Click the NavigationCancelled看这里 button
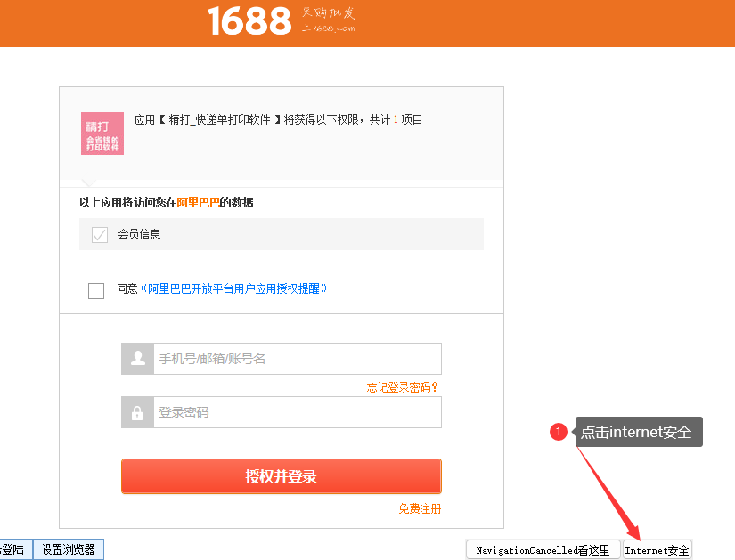This screenshot has height=560, width=735. click(x=543, y=550)
